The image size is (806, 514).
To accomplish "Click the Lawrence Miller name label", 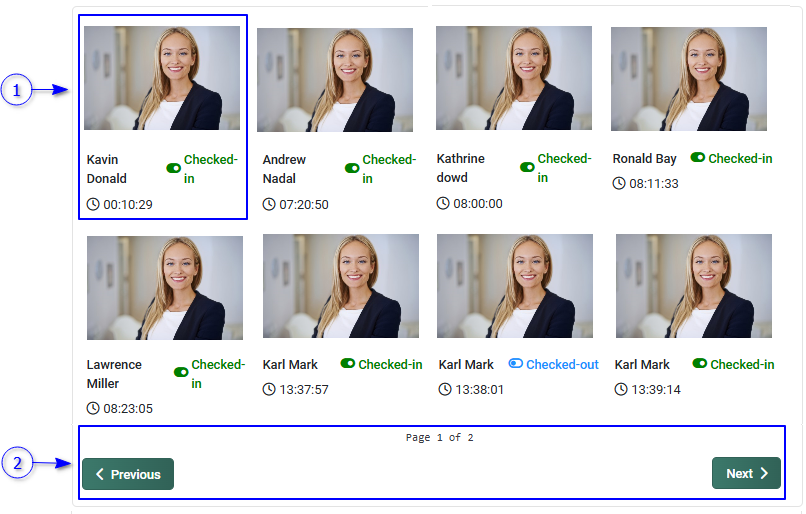I will click(114, 374).
